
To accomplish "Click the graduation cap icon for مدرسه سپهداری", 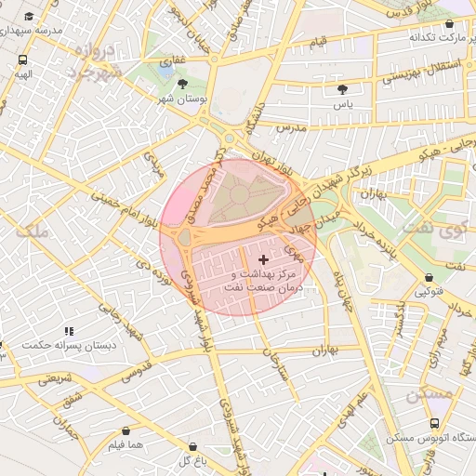I will pos(29,16).
